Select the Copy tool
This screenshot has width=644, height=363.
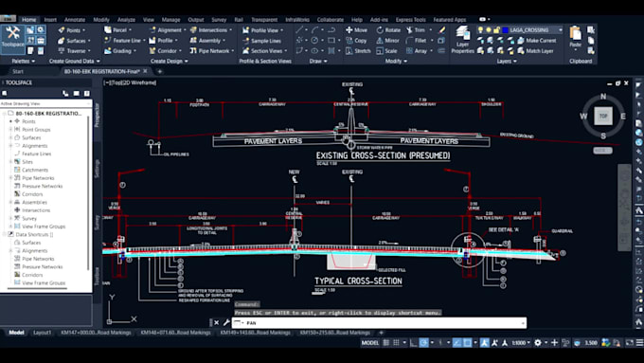click(x=356, y=41)
